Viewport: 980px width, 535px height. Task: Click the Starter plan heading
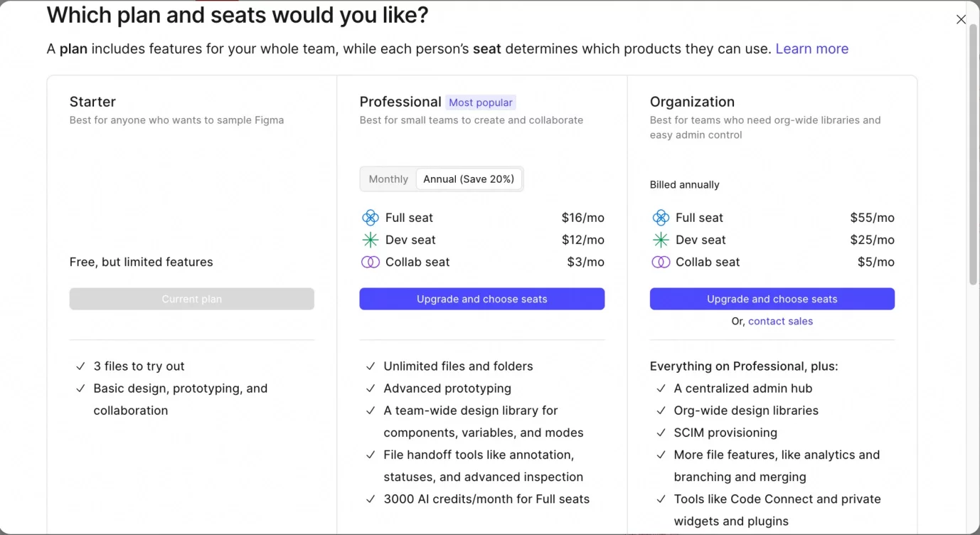click(92, 102)
